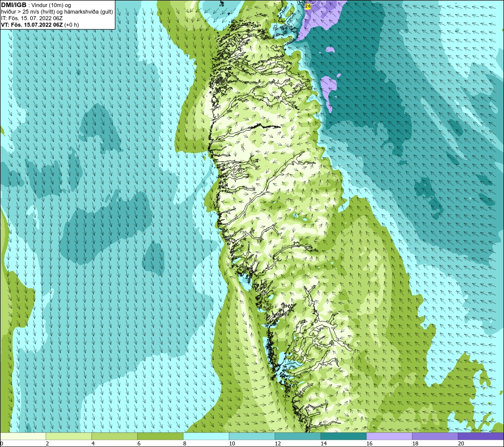Screen dimensions: 504x447
Task: Click the '6' label on the wind scale
Action: click(x=139, y=443)
